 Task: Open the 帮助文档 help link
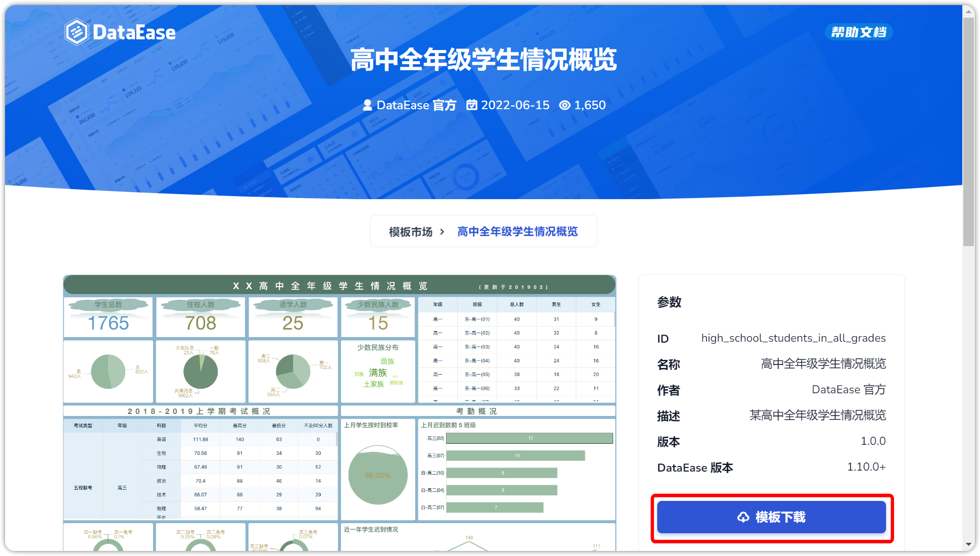coord(859,32)
